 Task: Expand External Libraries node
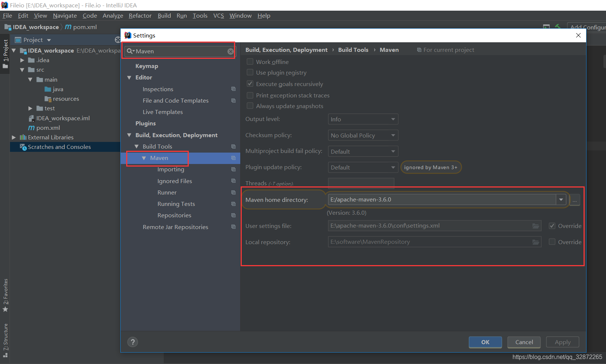[14, 137]
